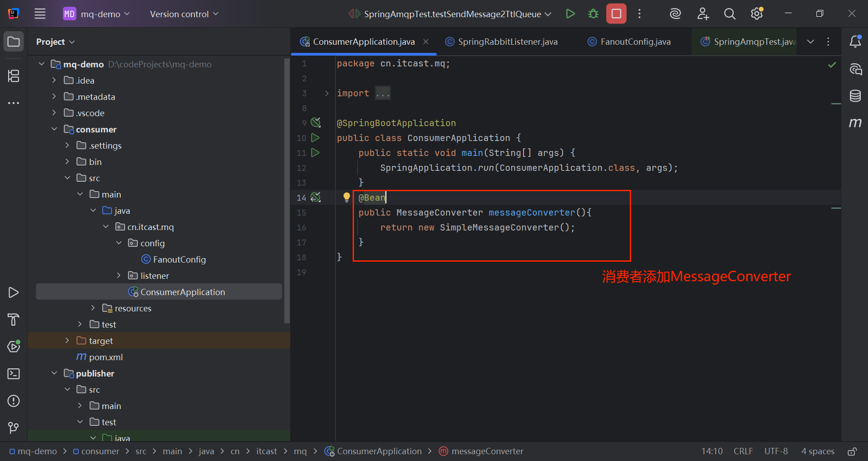Open Notifications bell icon
868x461 pixels.
point(855,42)
